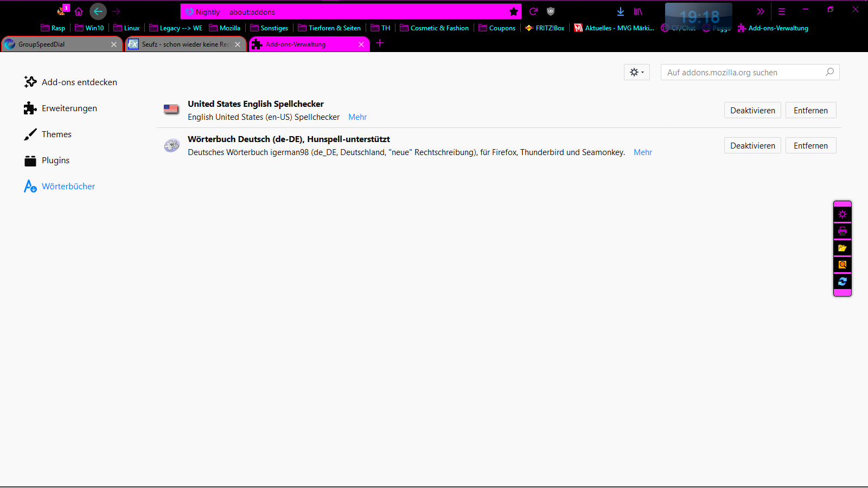Click the blue sync arrows icon
This screenshot has width=868, height=488.
(842, 281)
